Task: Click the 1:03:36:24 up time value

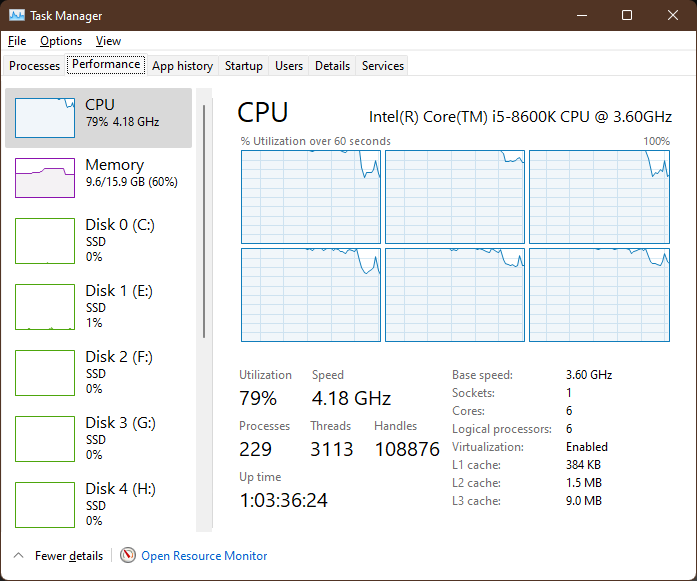Action: tap(284, 501)
